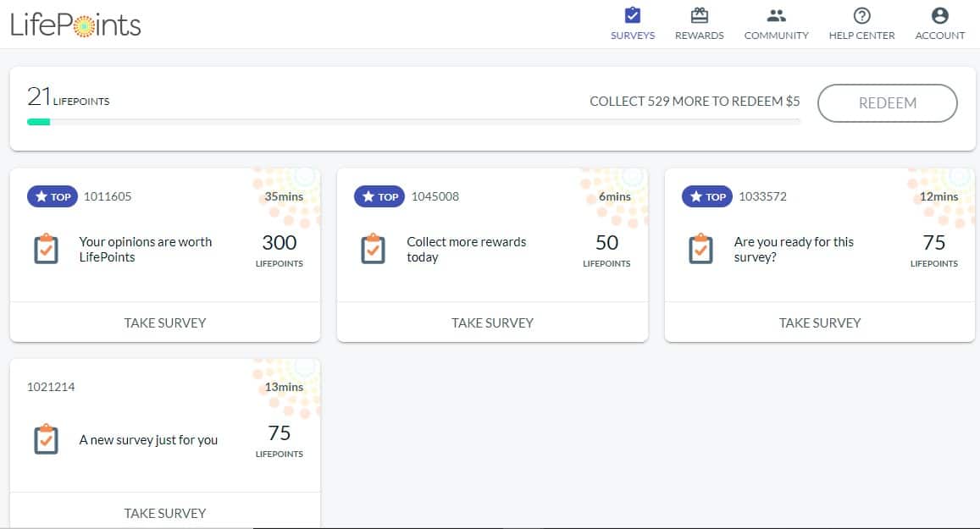Click the TOP badge on survey 1045008
The height and width of the screenshot is (529, 980).
(x=379, y=196)
